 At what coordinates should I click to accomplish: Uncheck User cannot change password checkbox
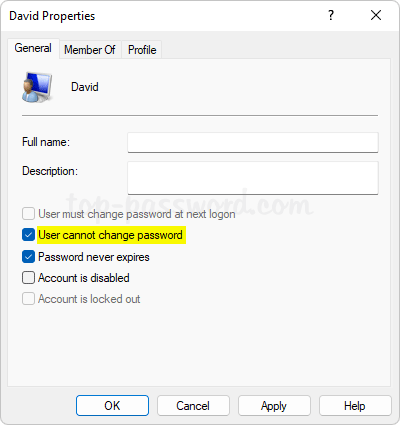pyautogui.click(x=28, y=235)
